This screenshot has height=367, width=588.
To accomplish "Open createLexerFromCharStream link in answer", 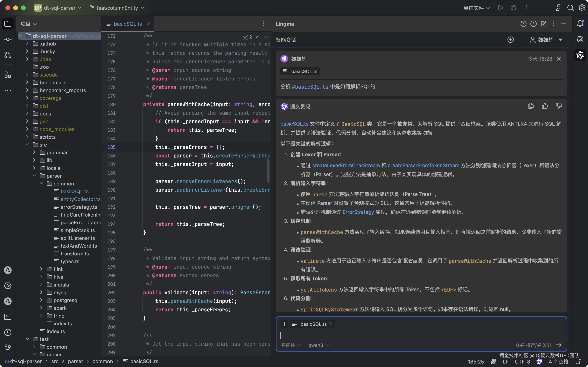I will (x=346, y=165).
